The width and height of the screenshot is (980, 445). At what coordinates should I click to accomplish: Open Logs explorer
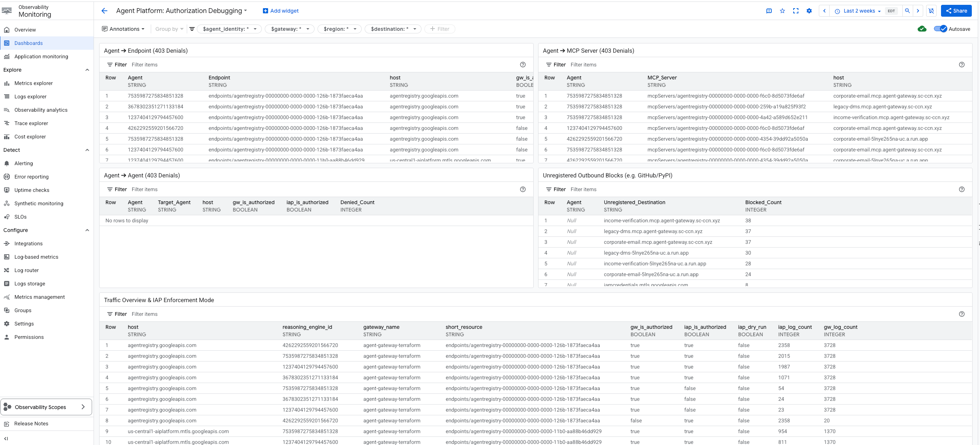coord(46,96)
